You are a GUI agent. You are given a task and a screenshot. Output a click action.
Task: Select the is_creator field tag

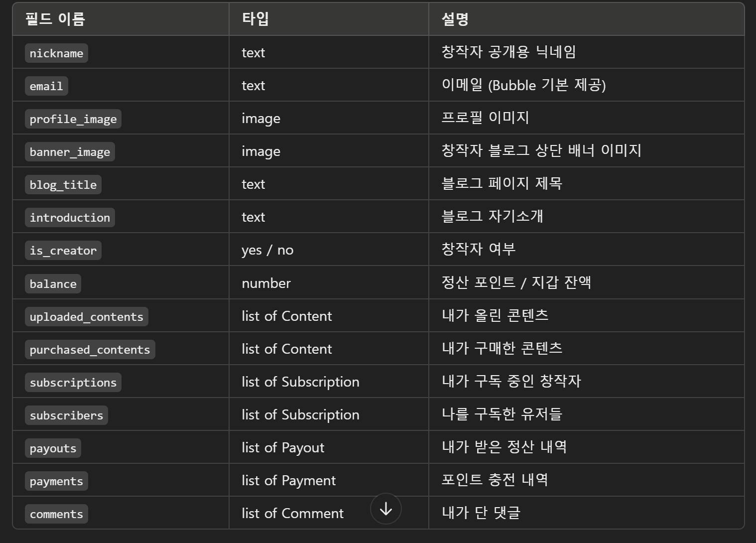coord(63,251)
